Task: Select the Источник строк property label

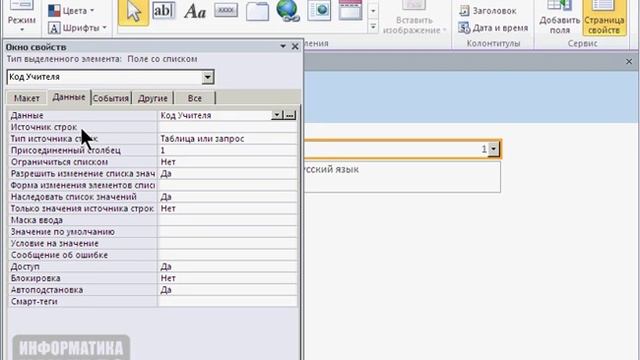Action: [x=44, y=127]
